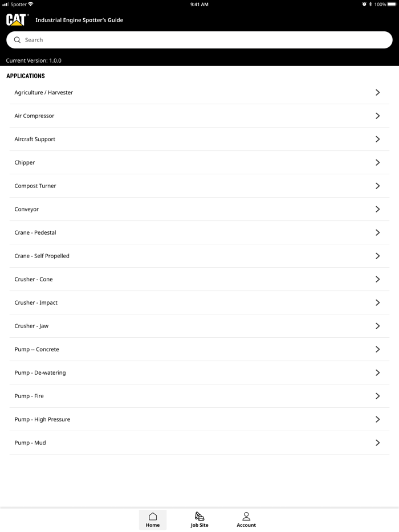Tap the battery indicator icon
Screen dimensions: 399x532
[393, 4]
